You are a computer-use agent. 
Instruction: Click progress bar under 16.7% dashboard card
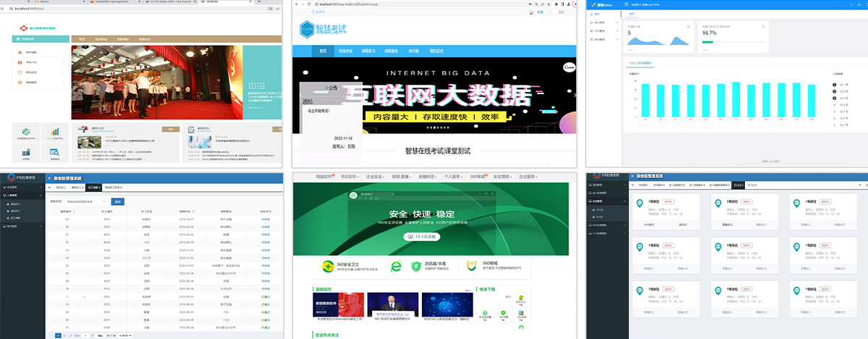(733, 41)
